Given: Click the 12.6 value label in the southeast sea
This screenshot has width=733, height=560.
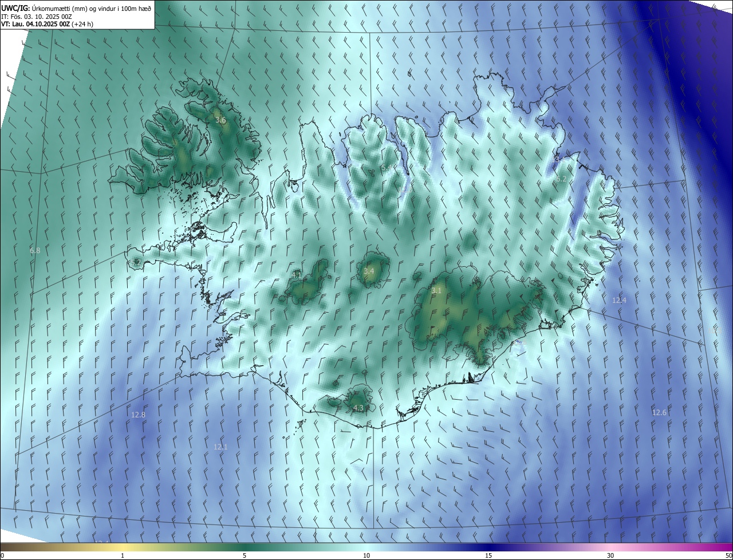Looking at the screenshot, I should [659, 413].
